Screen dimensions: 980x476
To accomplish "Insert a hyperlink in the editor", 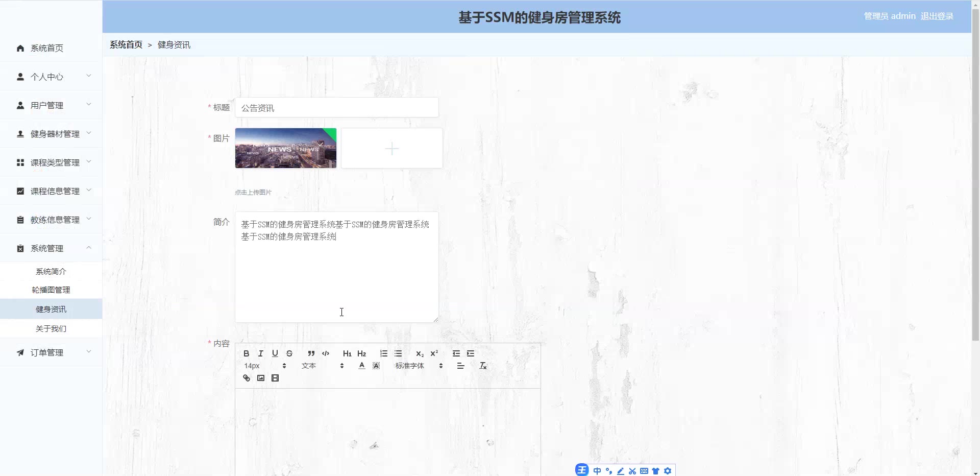I will pos(247,378).
